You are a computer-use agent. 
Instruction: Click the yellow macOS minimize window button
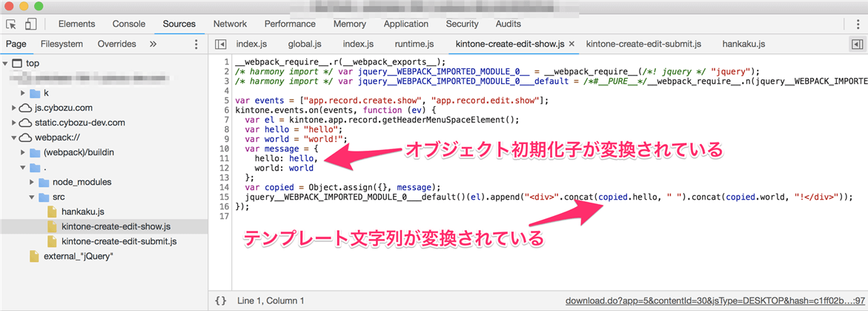tap(24, 7)
